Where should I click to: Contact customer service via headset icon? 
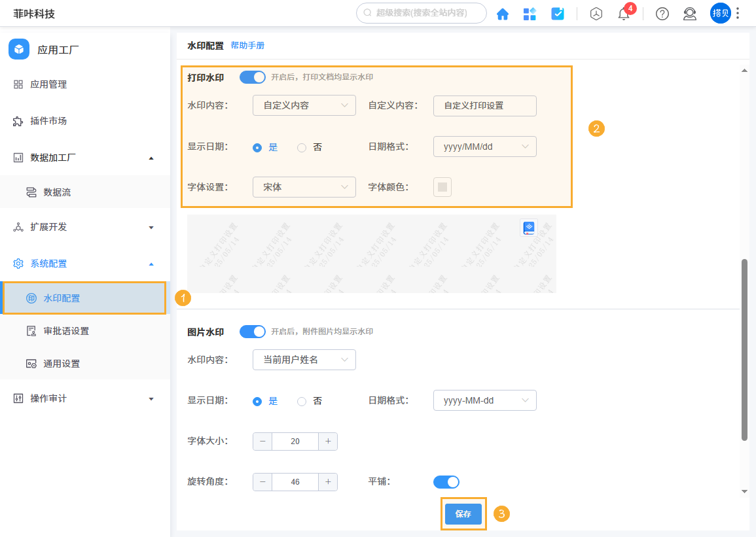click(689, 13)
